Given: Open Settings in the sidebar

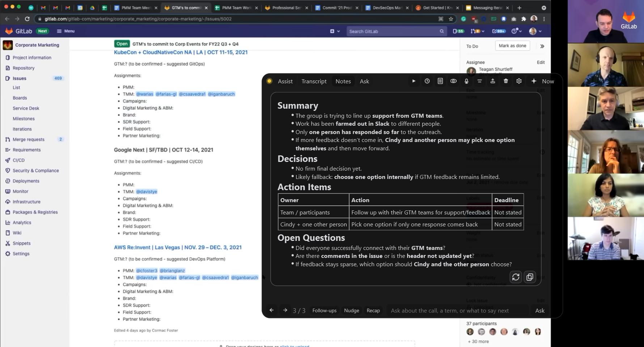Looking at the screenshot, I should (21, 254).
